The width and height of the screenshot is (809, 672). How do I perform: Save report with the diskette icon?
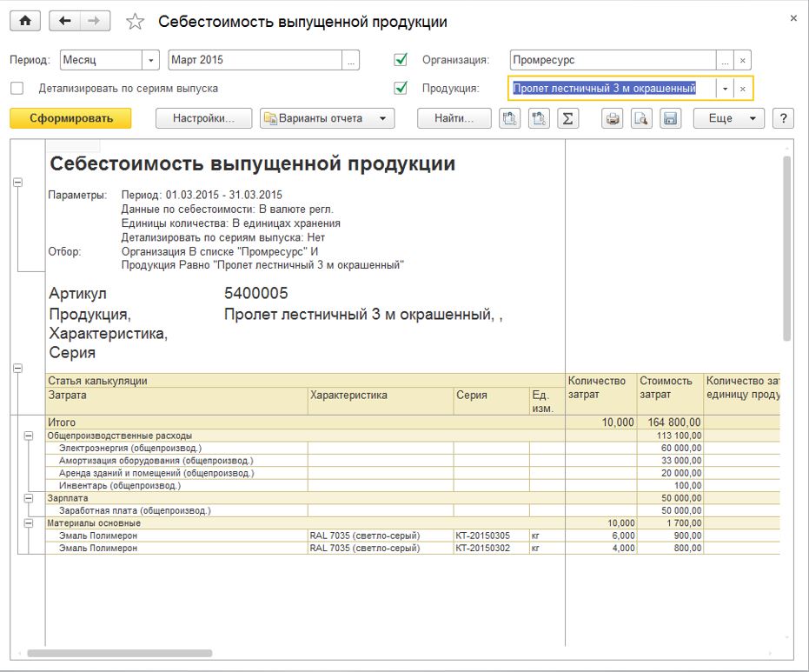point(670,118)
